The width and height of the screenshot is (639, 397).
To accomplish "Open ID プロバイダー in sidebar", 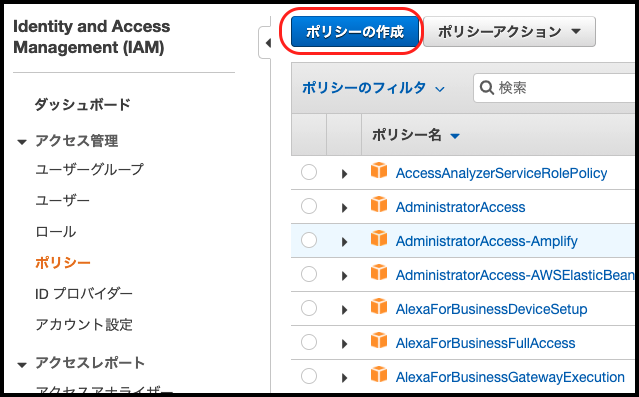I will 84,293.
